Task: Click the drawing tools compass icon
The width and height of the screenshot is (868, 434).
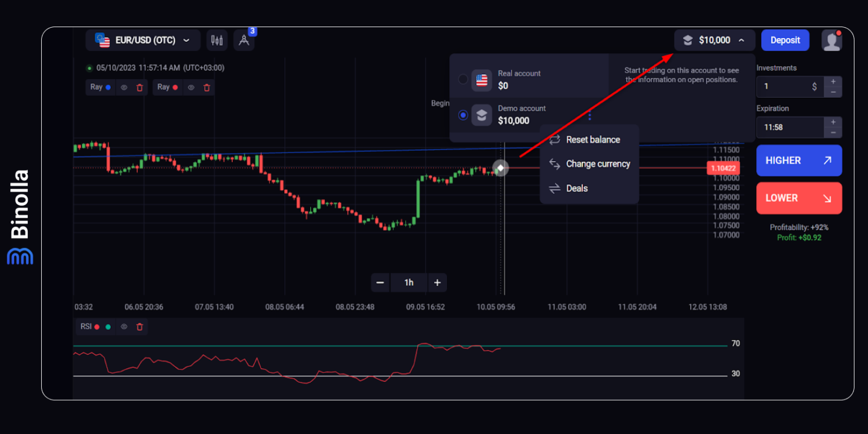Action: 244,40
